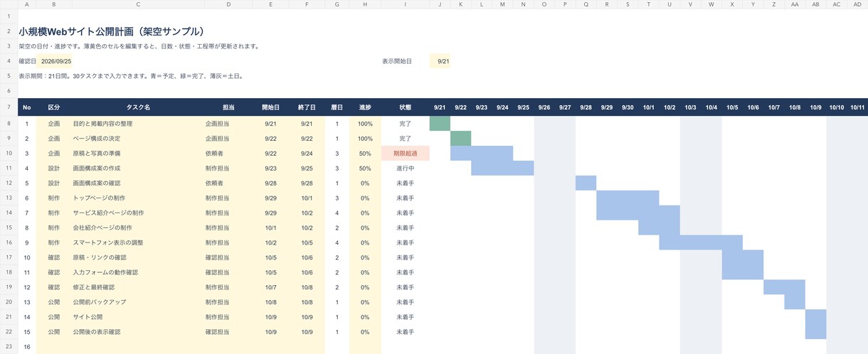This screenshot has height=354, width=868.
Task: Click the 開始日 table header
Action: click(x=270, y=107)
